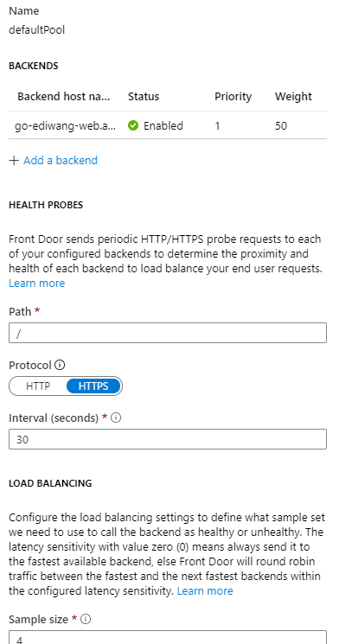This screenshot has width=339, height=644.
Task: Click the Weight column header
Action: [293, 97]
